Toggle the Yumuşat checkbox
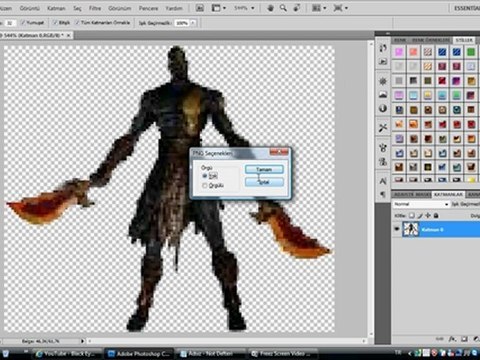480x360 pixels. [23, 23]
